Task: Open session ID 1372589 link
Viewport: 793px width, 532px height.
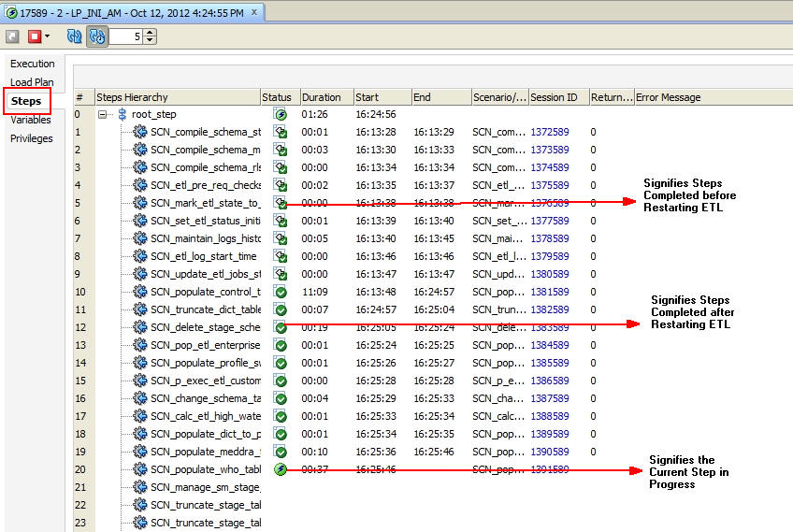Action: tap(550, 132)
